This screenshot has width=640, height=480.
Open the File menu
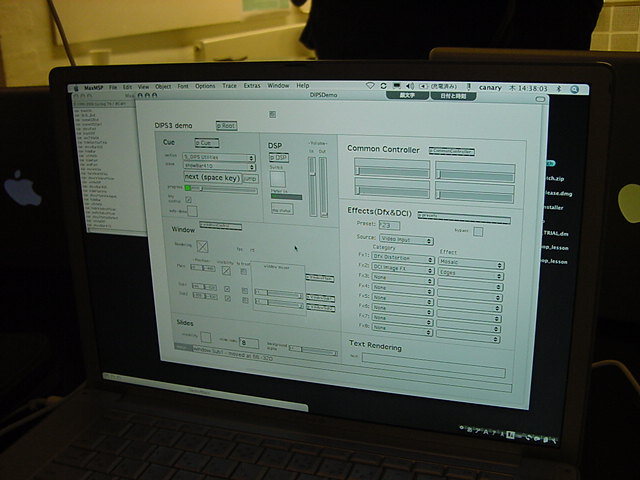coord(113,87)
